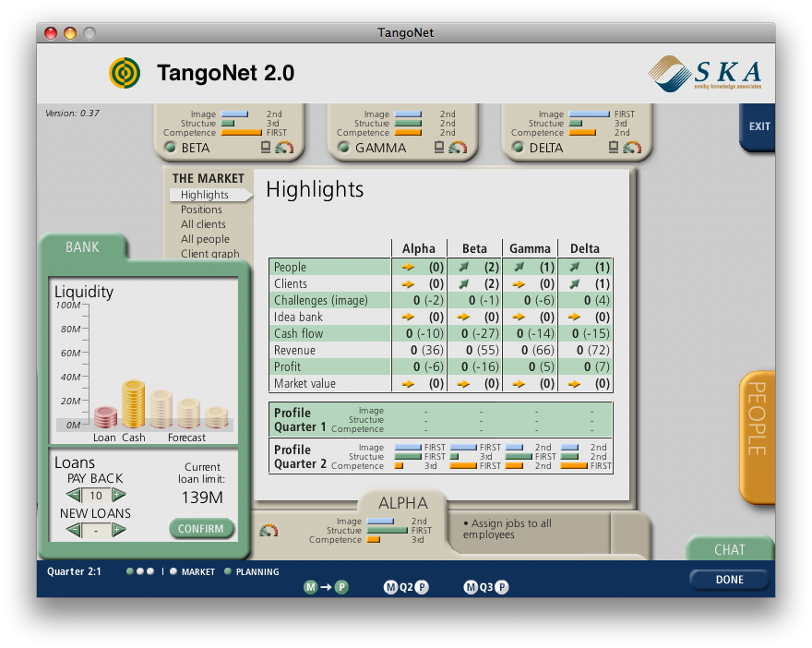
Task: Click the Q3 M phase circle
Action: [471, 587]
